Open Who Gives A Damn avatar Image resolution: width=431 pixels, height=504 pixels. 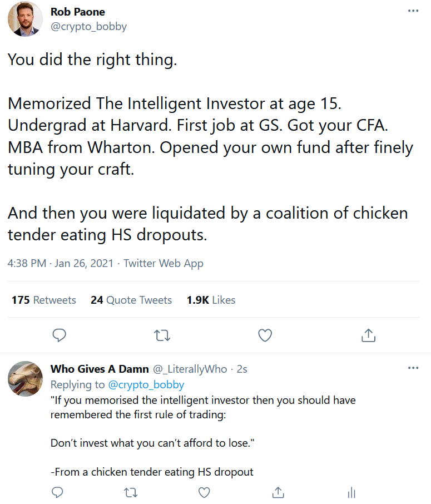point(25,378)
